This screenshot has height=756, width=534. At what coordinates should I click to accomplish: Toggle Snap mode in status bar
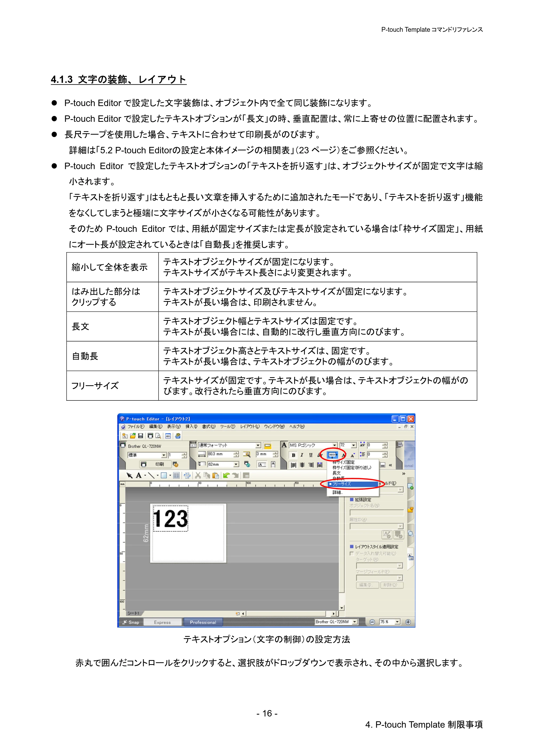pos(131,622)
